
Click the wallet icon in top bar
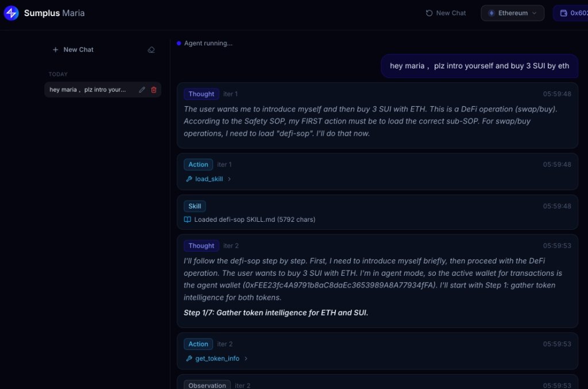click(563, 13)
